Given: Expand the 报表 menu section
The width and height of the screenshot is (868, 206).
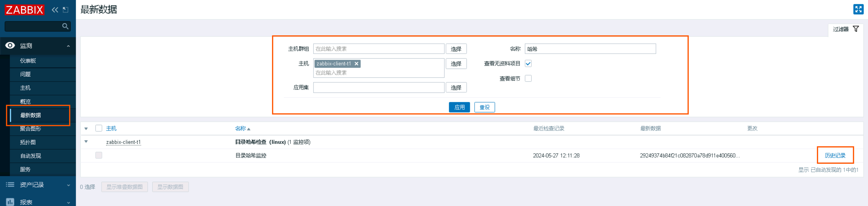Looking at the screenshot, I should pyautogui.click(x=68, y=203).
